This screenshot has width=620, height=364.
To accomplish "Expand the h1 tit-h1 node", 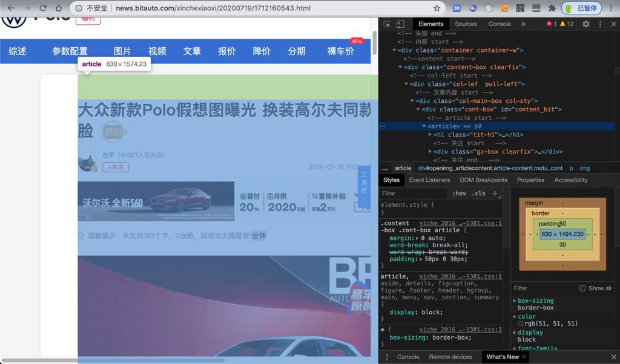I will click(x=430, y=135).
